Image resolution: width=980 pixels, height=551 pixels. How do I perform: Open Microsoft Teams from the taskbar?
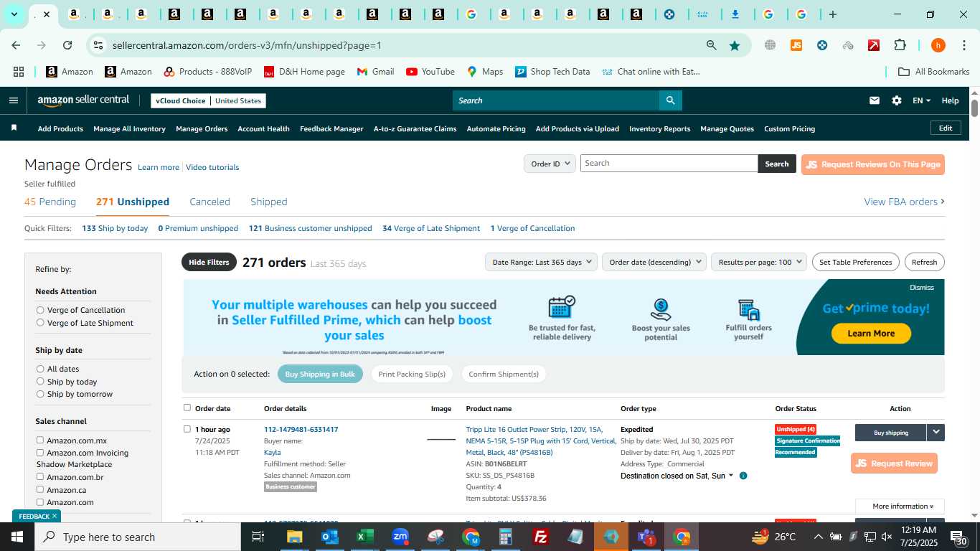click(x=646, y=537)
